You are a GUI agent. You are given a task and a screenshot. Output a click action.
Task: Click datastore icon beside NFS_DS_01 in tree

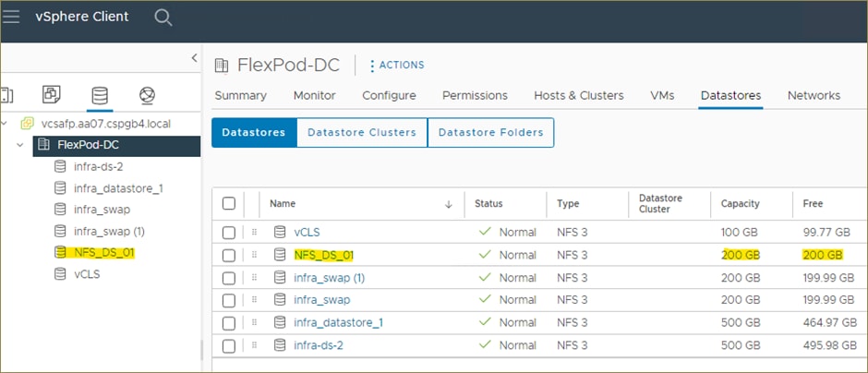(x=60, y=252)
